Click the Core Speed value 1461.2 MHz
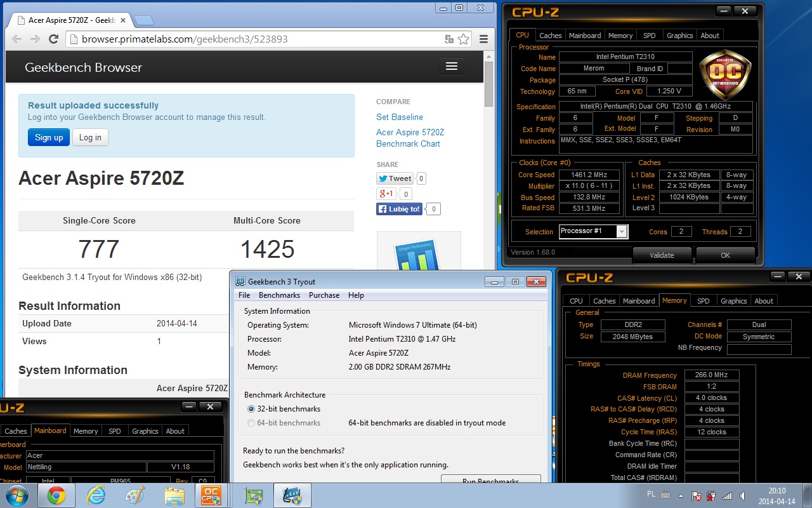The image size is (812, 508). point(591,175)
